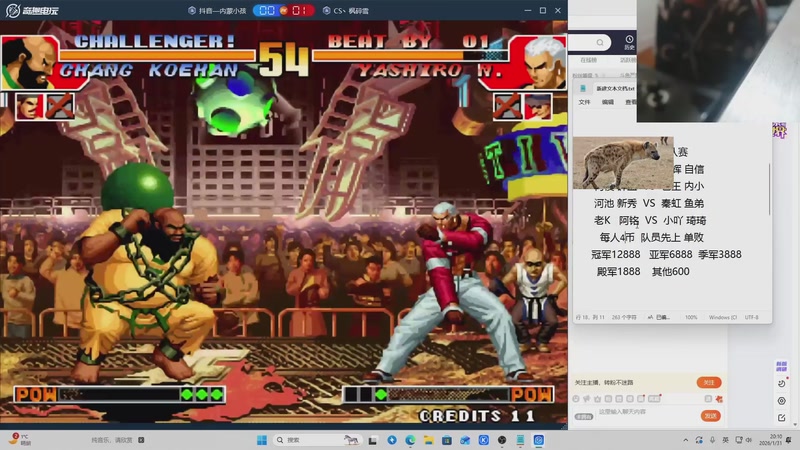This screenshot has height=450, width=800.
Task: Click the prize line starting with 冠军12888
Action: (666, 254)
